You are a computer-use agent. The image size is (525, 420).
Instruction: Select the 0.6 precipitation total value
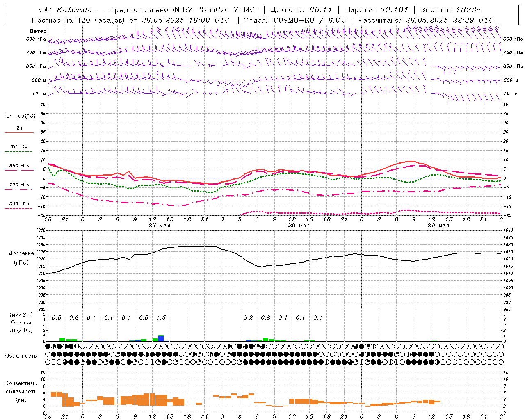click(74, 317)
